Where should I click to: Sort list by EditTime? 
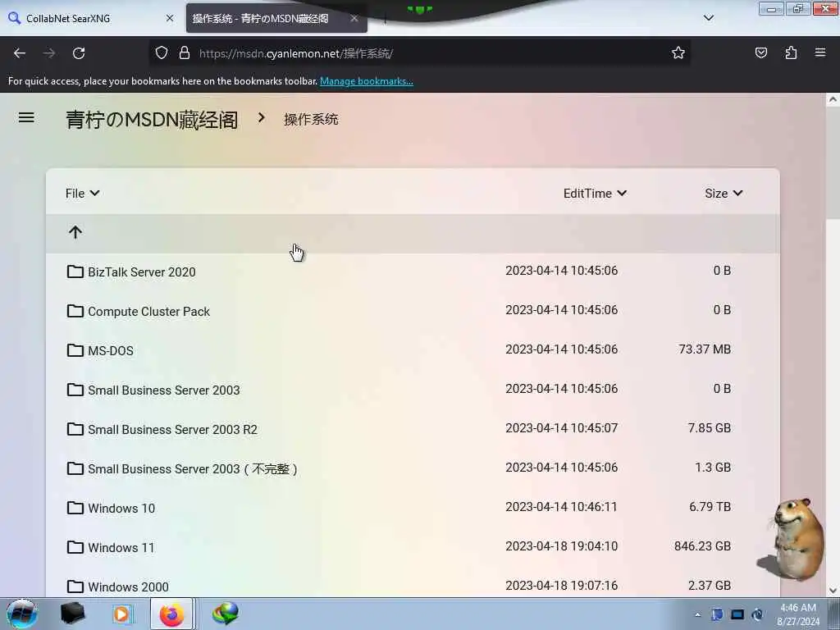pos(595,194)
